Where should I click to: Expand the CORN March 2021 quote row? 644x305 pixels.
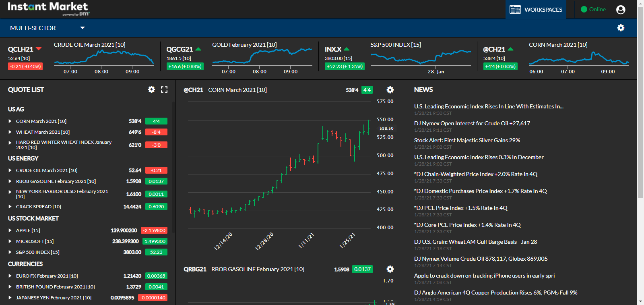tap(10, 121)
